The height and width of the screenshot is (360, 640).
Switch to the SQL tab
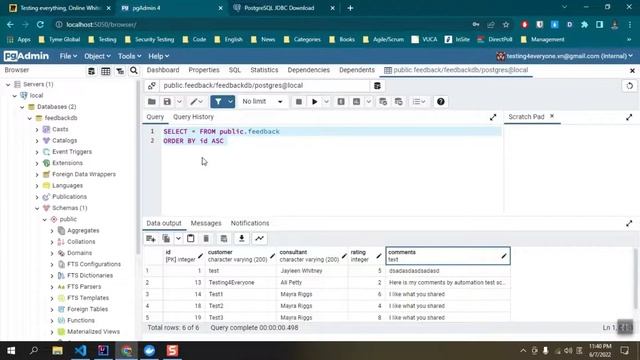(235, 70)
